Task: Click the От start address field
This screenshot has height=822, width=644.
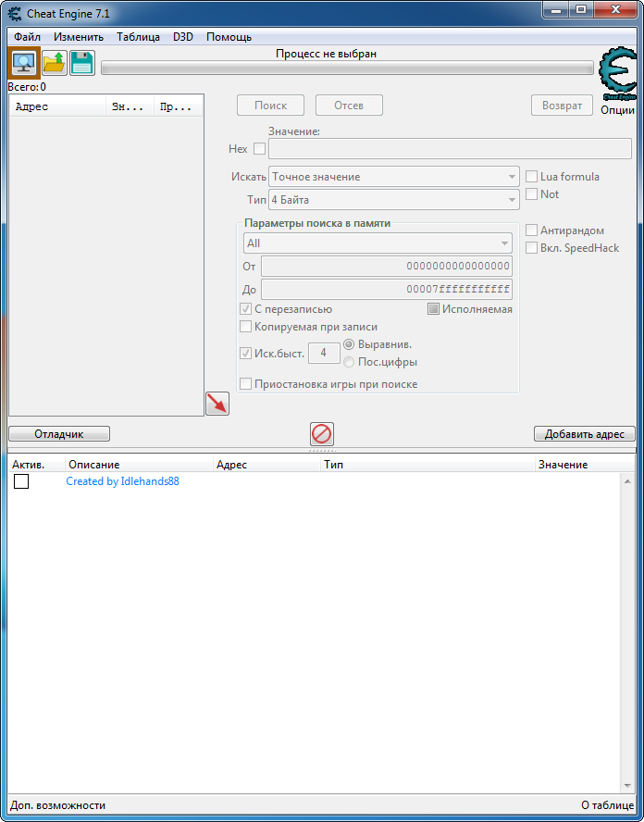Action: pos(387,266)
